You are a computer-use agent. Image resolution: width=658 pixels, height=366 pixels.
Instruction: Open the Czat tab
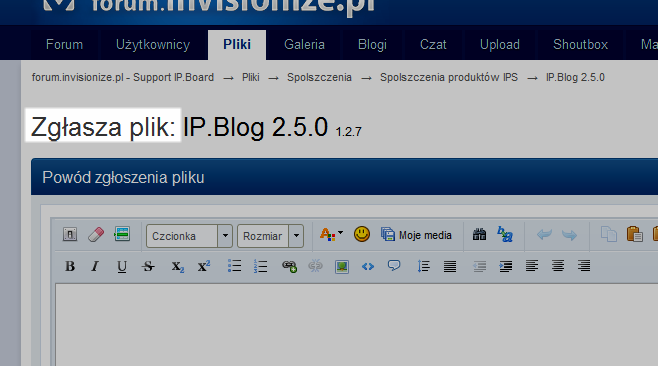(x=433, y=44)
